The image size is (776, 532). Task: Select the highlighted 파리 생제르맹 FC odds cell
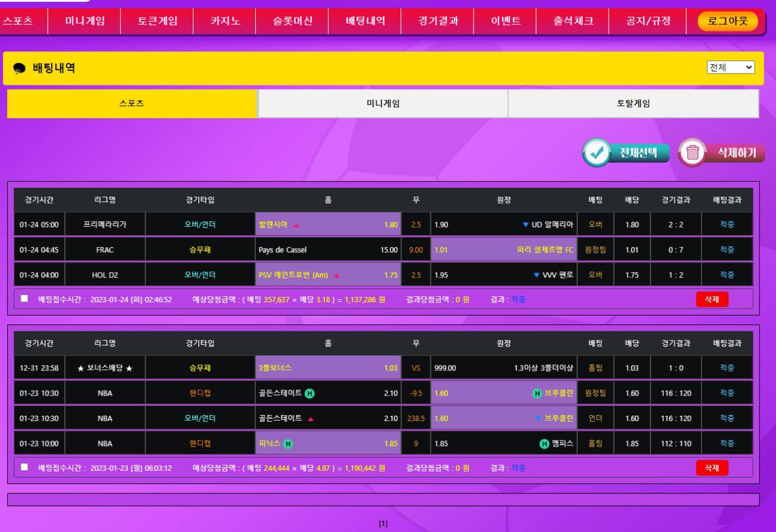click(x=503, y=250)
